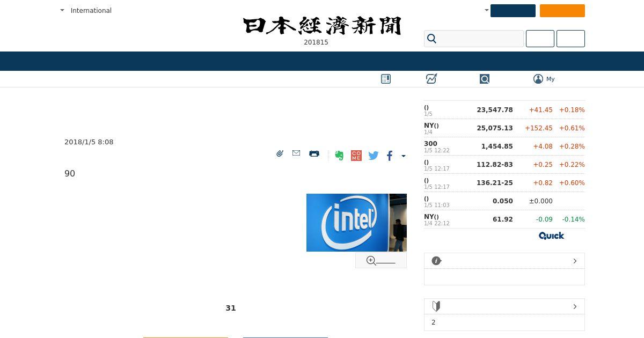Open the International edition dropdown
Image resolution: width=644 pixels, height=338 pixels.
click(86, 10)
